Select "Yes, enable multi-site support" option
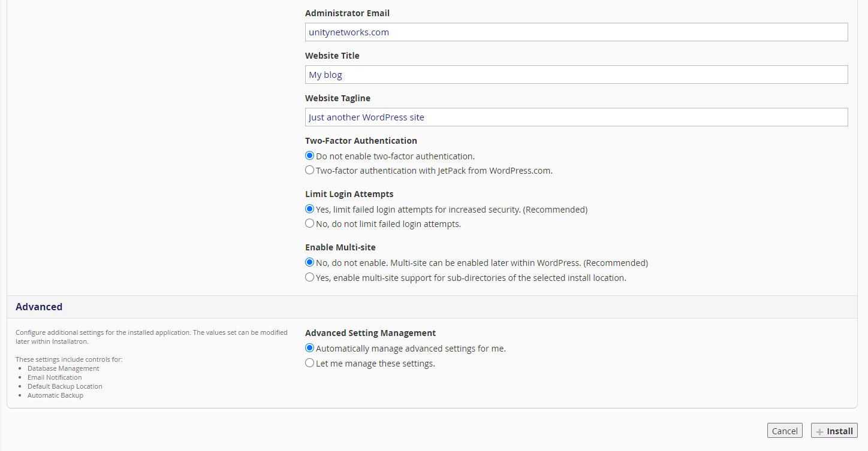The width and height of the screenshot is (868, 451). point(309,277)
